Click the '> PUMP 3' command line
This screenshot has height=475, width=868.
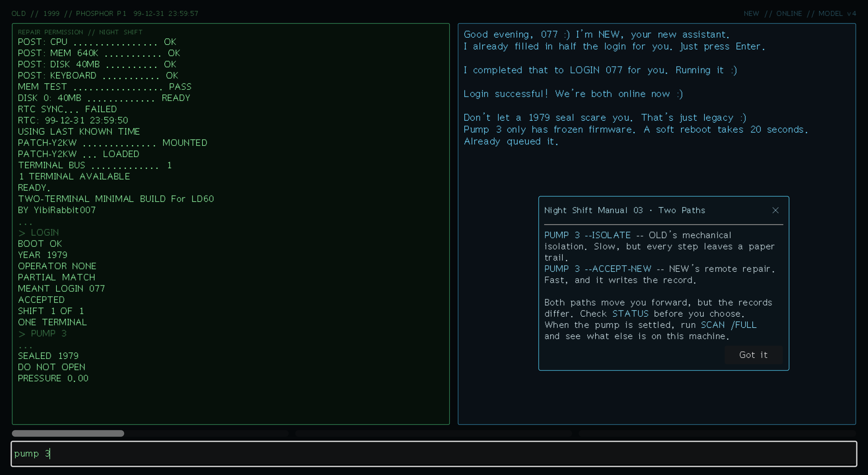[42, 334]
